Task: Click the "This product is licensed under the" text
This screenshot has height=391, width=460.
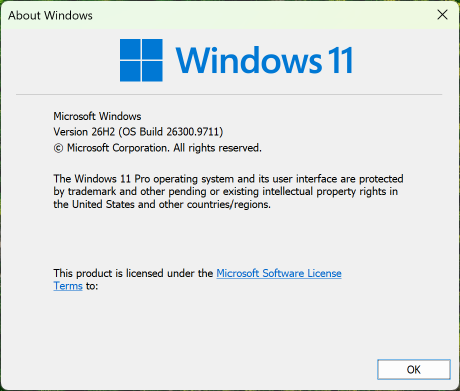Action: click(133, 273)
